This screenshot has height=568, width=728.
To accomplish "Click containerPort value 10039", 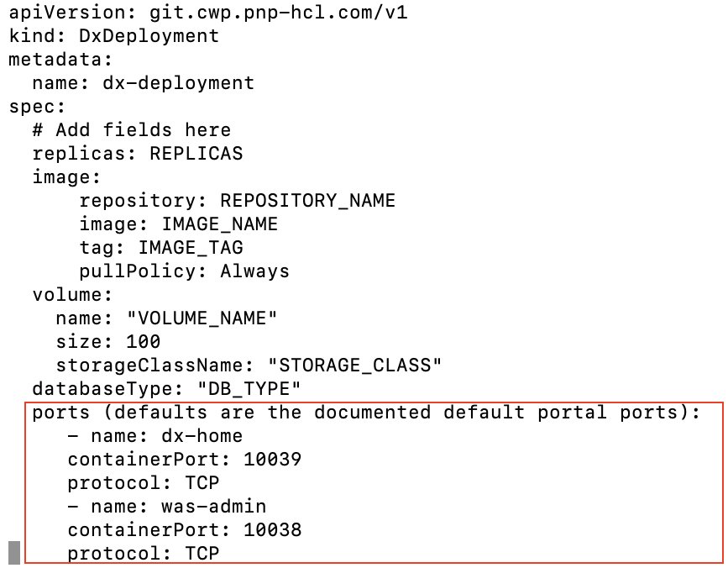I will pos(272,460).
